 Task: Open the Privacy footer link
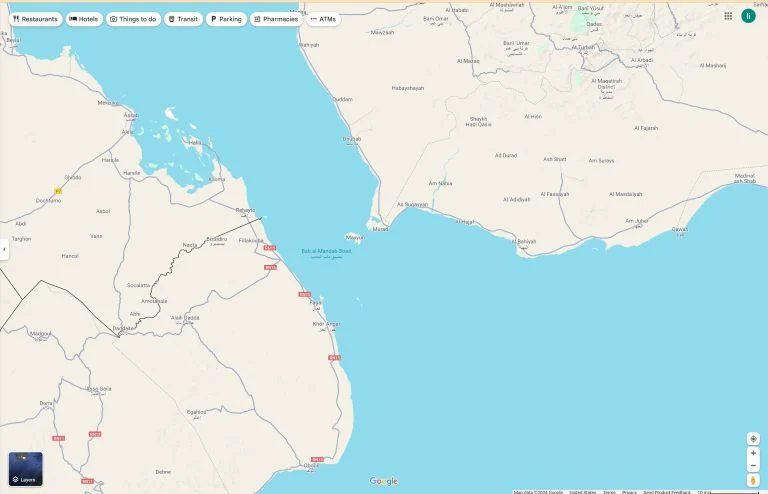tap(629, 492)
